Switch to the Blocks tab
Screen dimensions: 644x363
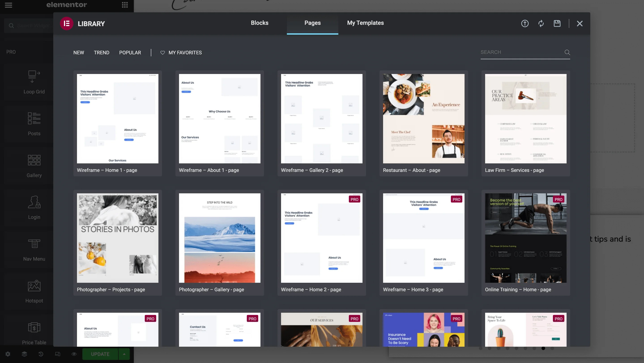coord(260,23)
